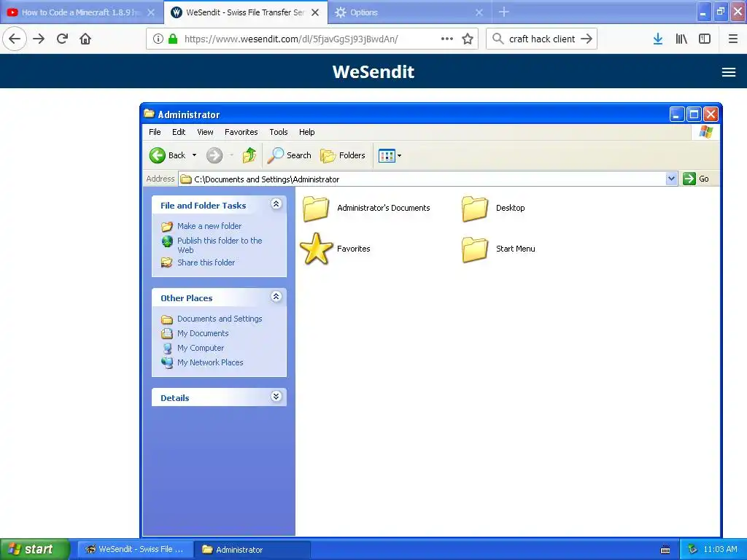Open the page actions three-dot menu
The width and height of the screenshot is (747, 560).
pos(447,39)
